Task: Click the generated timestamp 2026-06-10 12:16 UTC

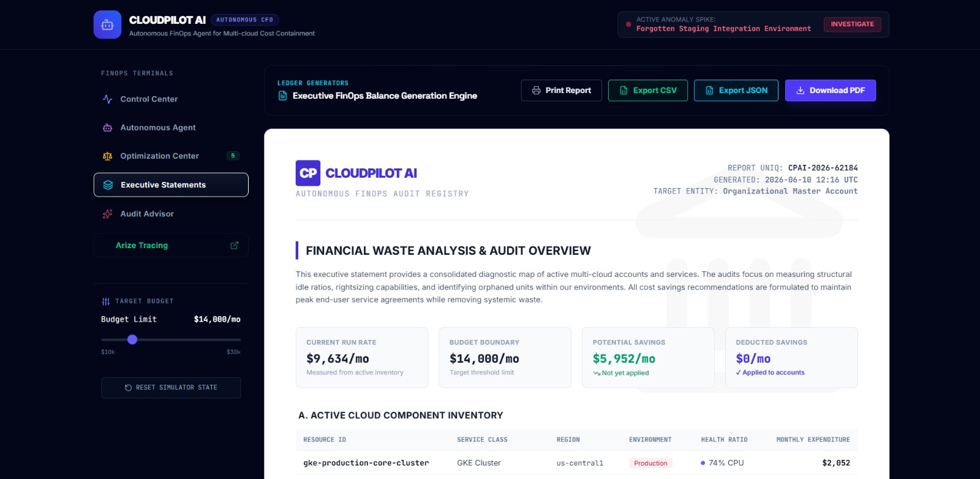Action: [x=811, y=179]
